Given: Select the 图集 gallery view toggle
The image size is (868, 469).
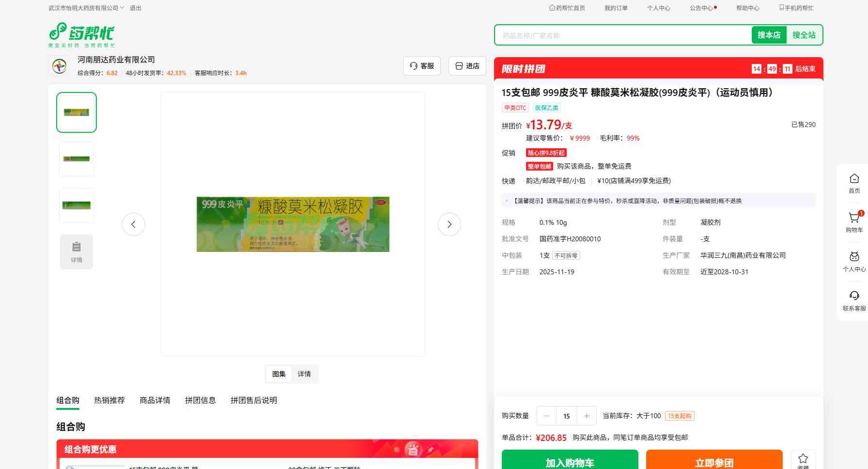Looking at the screenshot, I should (x=279, y=374).
